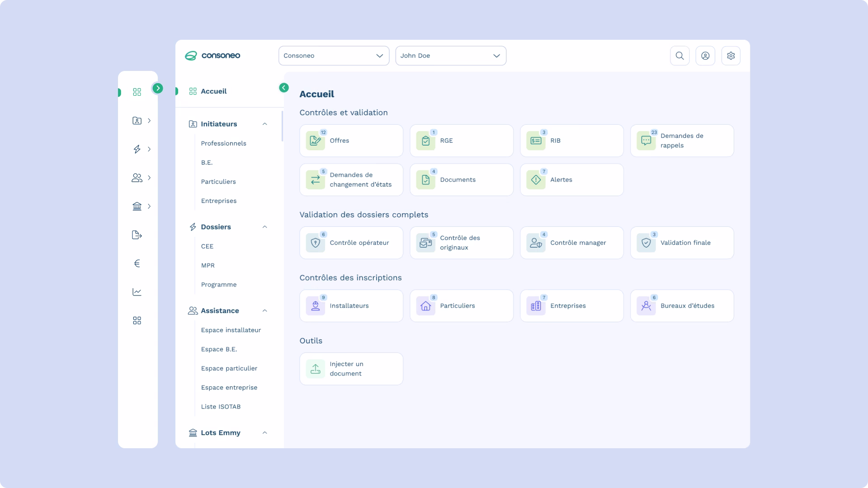Viewport: 868px width, 488px height.
Task: Open the Offres validation card
Action: 351,141
